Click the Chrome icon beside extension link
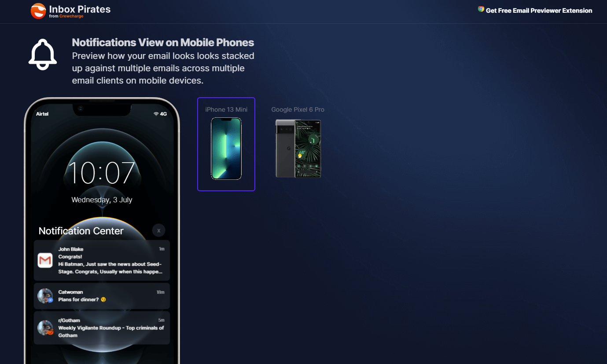 coord(481,9)
